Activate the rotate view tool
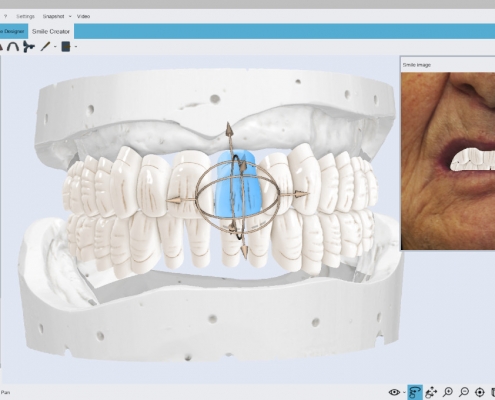The height and width of the screenshot is (400, 495). point(415,392)
